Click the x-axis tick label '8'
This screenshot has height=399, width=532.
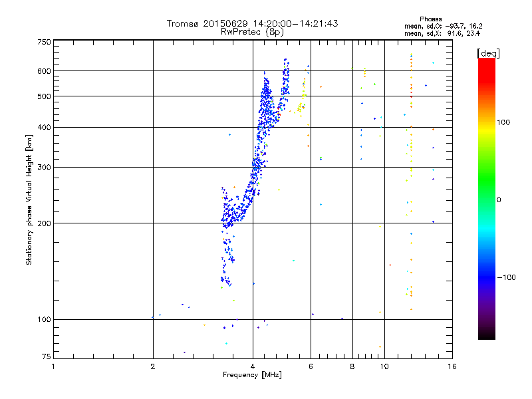pyautogui.click(x=352, y=366)
